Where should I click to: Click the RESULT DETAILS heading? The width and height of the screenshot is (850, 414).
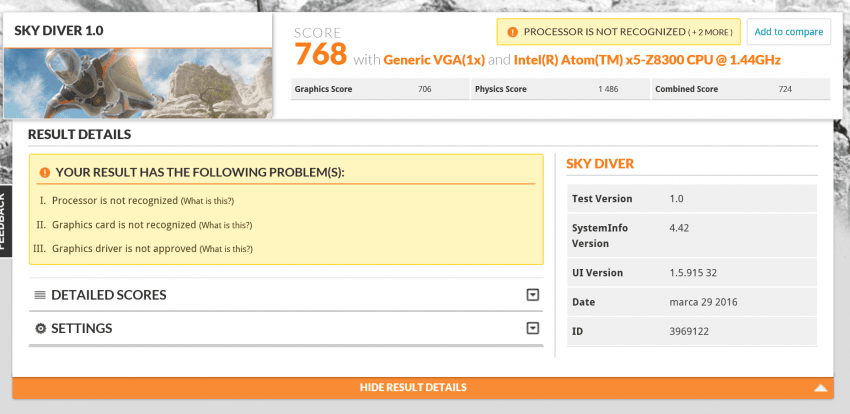(80, 134)
